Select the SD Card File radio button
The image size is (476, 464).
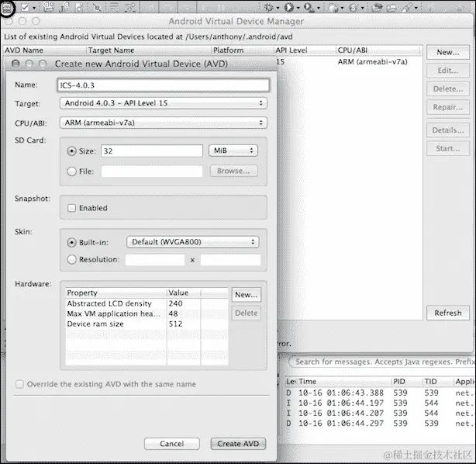[x=71, y=171]
